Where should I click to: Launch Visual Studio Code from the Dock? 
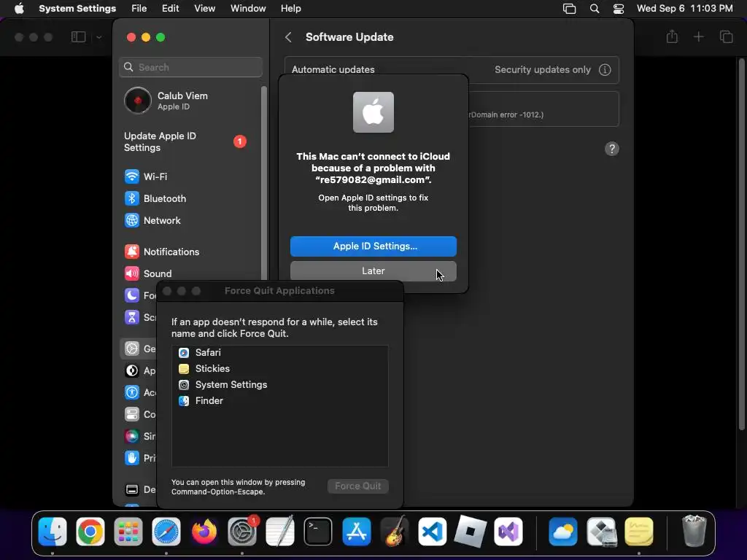tap(432, 532)
